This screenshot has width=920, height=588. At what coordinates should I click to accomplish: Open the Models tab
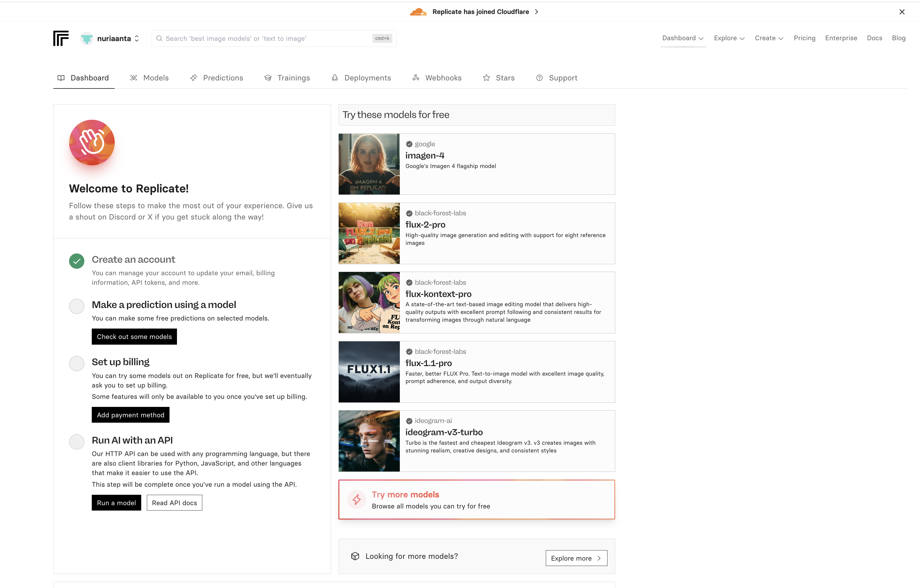(149, 78)
